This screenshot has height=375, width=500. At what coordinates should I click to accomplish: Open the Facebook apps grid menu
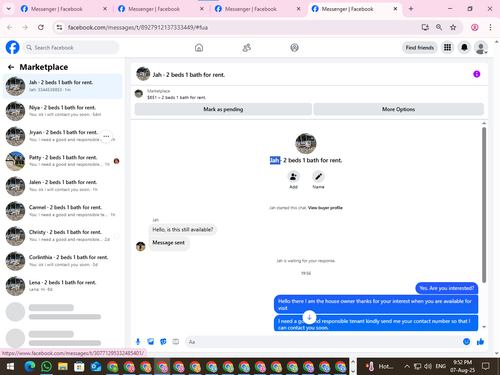tap(447, 48)
